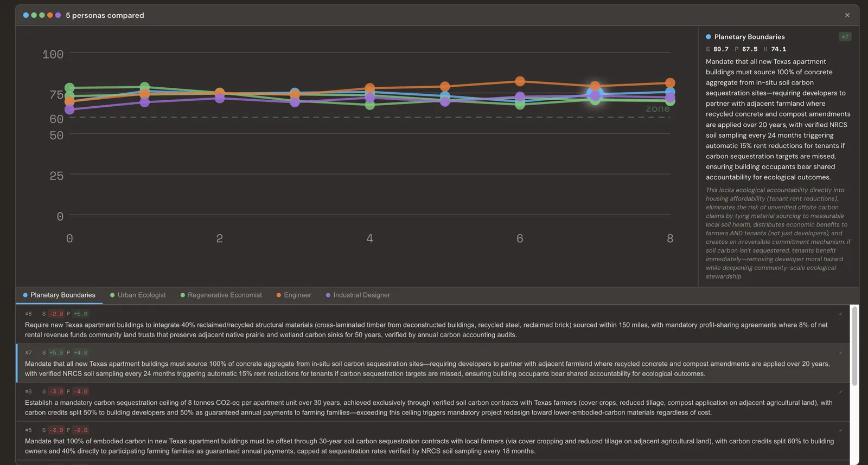868x465 pixels.
Task: Select proposal #8 about reclaimed structural materials
Action: click(x=433, y=325)
